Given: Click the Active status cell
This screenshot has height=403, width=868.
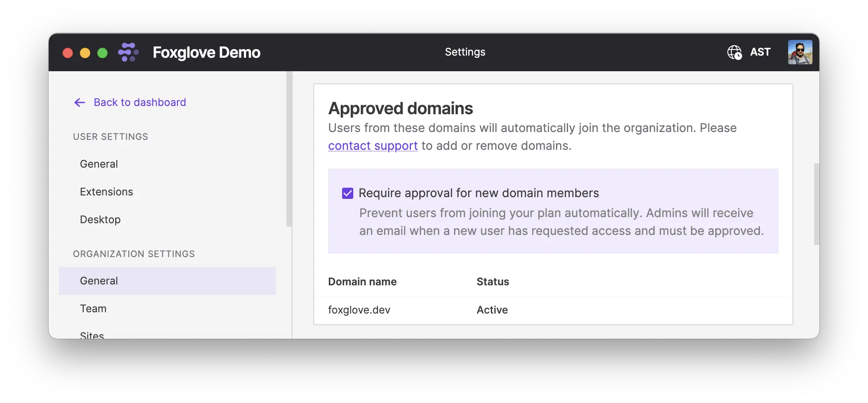Looking at the screenshot, I should (x=492, y=310).
